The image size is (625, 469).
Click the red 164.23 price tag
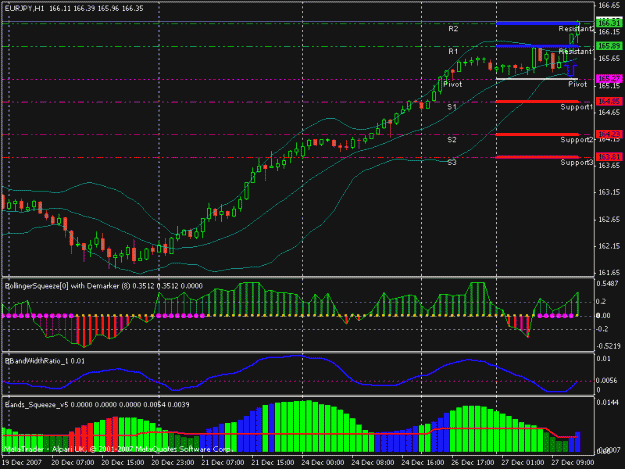[x=609, y=134]
